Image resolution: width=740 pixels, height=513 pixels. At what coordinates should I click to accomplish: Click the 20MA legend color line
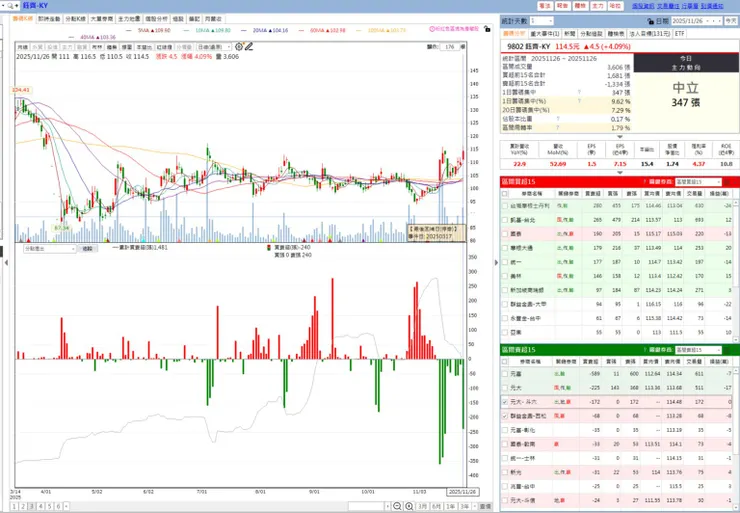(x=244, y=30)
